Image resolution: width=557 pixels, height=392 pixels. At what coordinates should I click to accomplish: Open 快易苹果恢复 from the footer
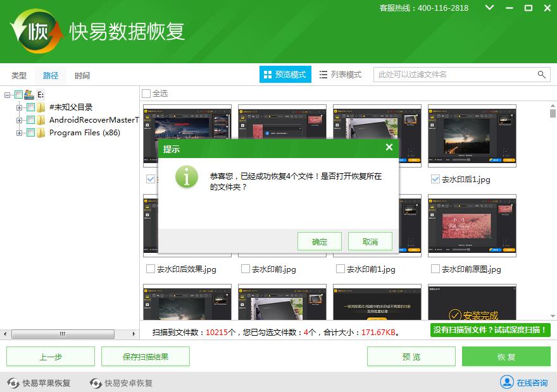47,383
